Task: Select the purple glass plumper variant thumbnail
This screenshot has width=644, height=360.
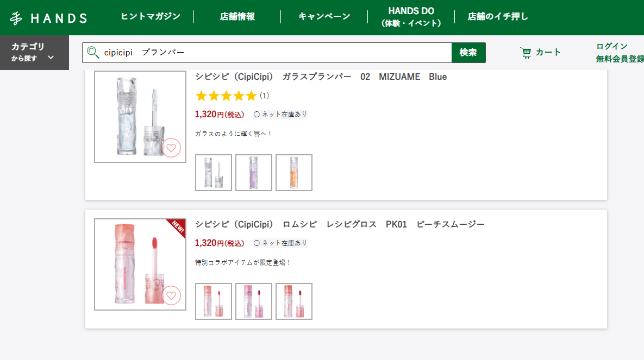Action: pyautogui.click(x=254, y=173)
